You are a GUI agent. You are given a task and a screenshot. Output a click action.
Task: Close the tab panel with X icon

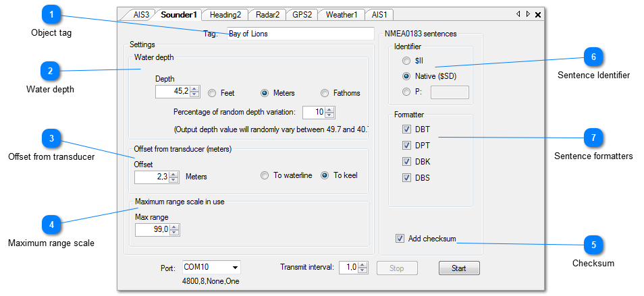(538, 14)
